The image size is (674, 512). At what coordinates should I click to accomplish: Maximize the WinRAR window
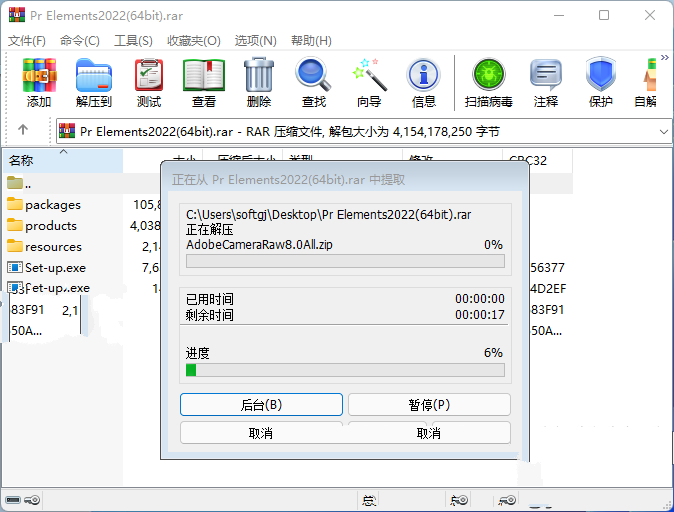[x=604, y=15]
